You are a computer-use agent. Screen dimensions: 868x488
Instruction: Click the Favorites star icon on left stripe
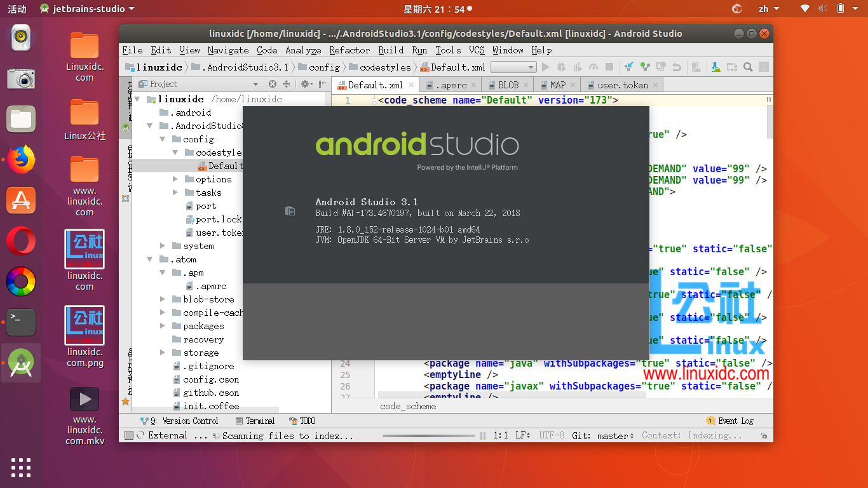(125, 402)
